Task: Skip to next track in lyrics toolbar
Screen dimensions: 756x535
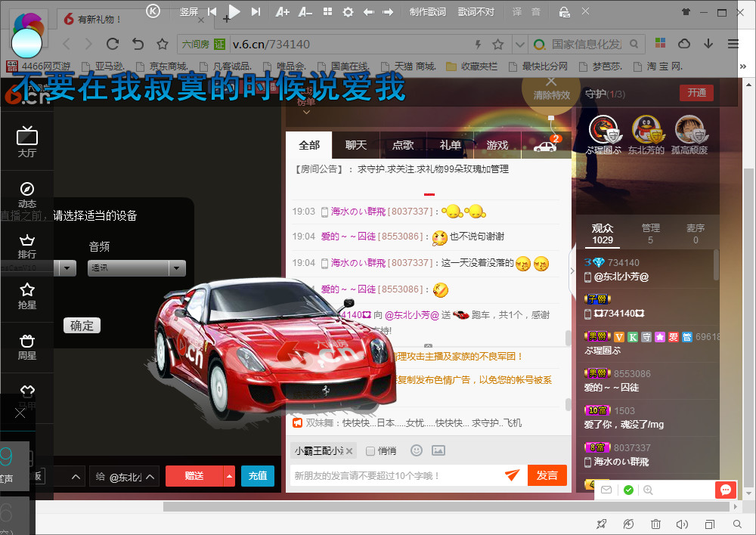Action: [x=256, y=11]
